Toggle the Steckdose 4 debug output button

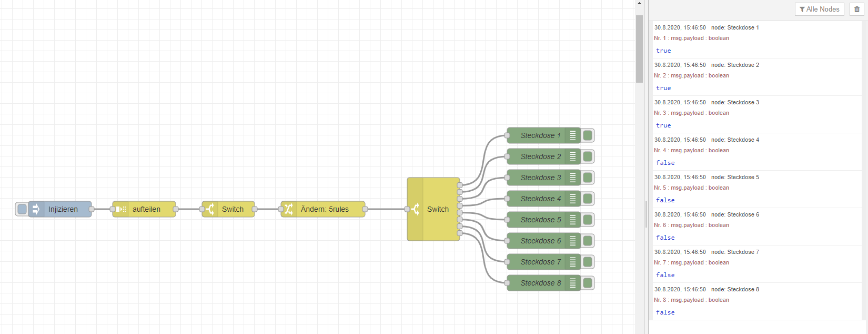(x=588, y=199)
